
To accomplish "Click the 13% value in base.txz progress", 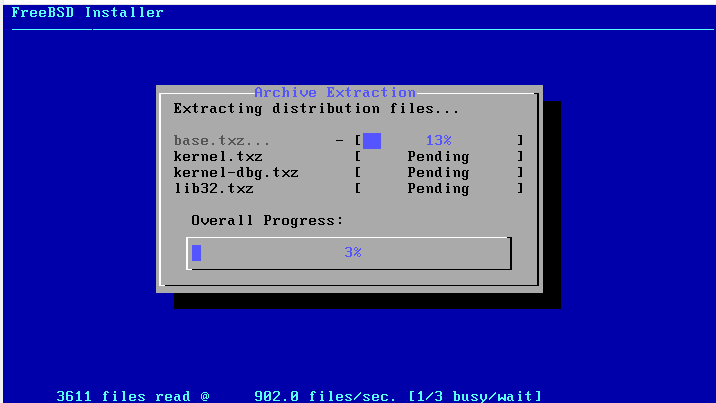I will click(438, 141).
